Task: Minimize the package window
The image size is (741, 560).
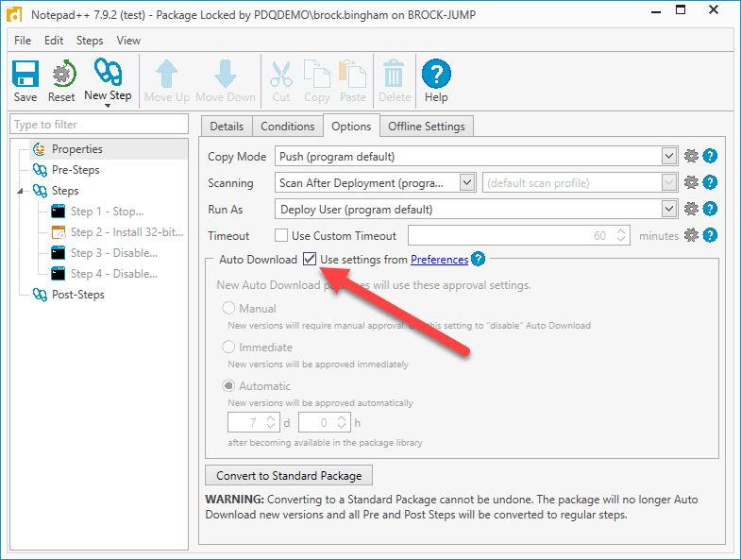Action: tap(656, 11)
